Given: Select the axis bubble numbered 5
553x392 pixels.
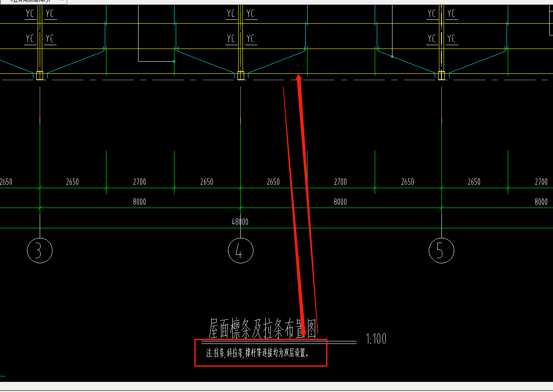Looking at the screenshot, I should coord(441,251).
